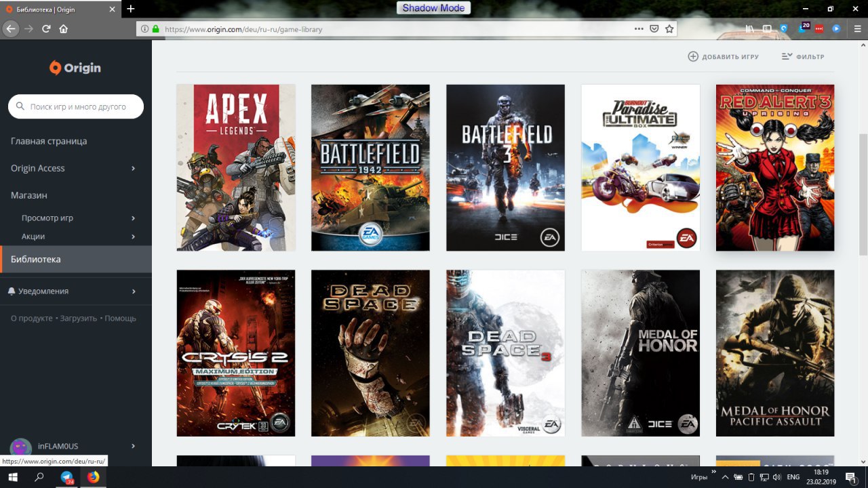Viewport: 868px width, 488px height.
Task: Click the Игры toolbar label in taskbar
Action: pyautogui.click(x=699, y=477)
